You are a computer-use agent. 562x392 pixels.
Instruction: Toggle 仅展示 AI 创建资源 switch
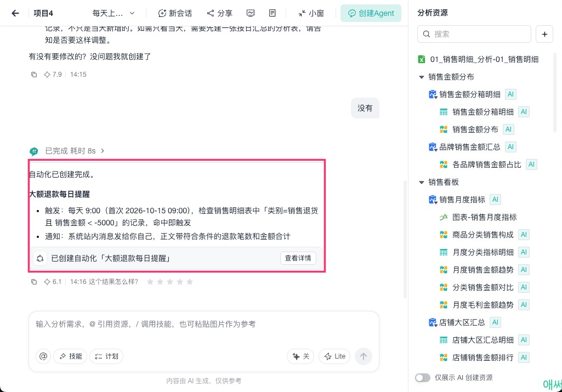point(423,378)
